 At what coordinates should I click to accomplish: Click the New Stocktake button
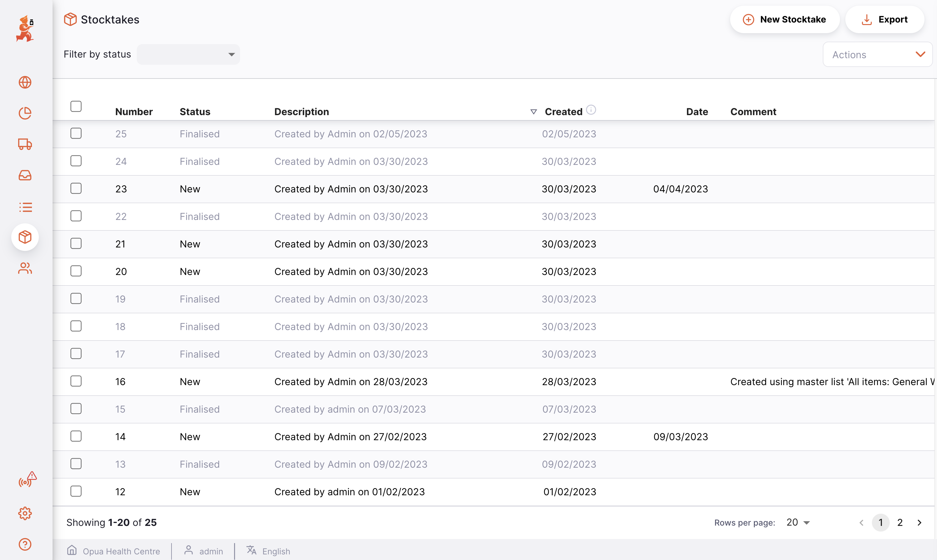(784, 19)
